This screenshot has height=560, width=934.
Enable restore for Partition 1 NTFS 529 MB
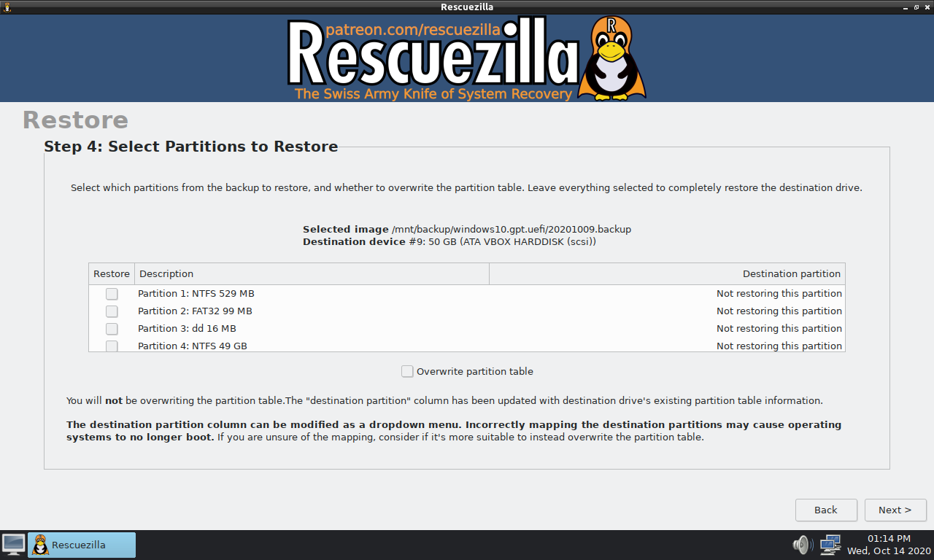pyautogui.click(x=112, y=294)
